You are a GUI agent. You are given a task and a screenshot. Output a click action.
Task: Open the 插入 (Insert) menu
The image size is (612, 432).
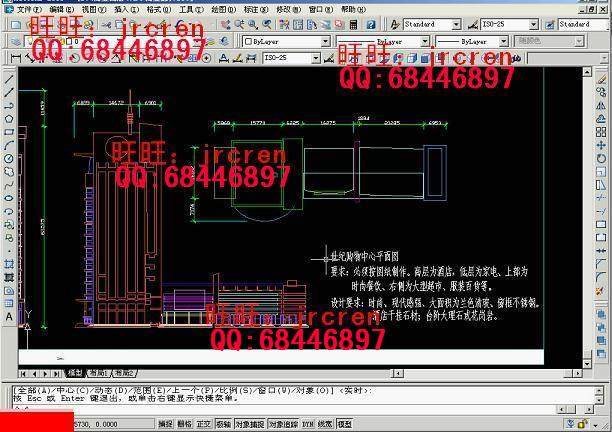(126, 9)
